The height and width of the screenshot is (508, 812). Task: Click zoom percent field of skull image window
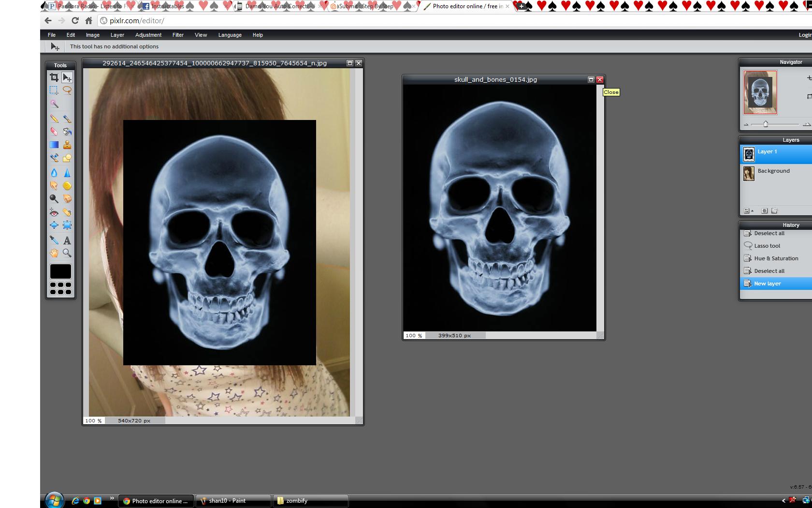pos(414,335)
